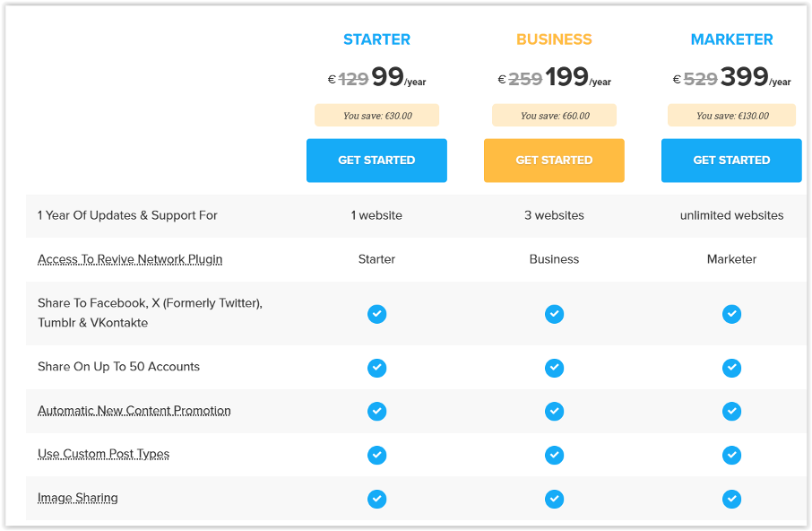Open the Access To Revive Network Plugin link
Screen dimensions: 812x531
tap(129, 258)
